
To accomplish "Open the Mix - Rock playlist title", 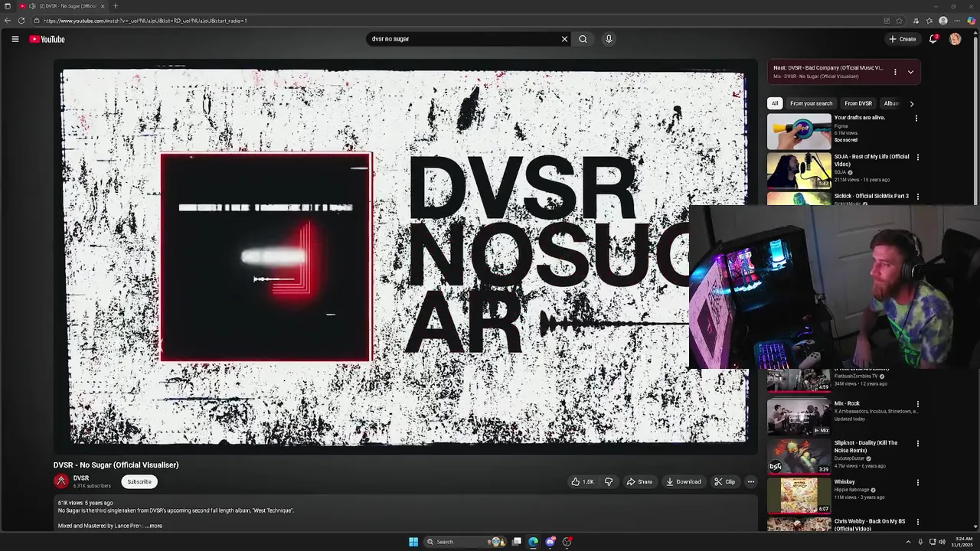I will (847, 403).
